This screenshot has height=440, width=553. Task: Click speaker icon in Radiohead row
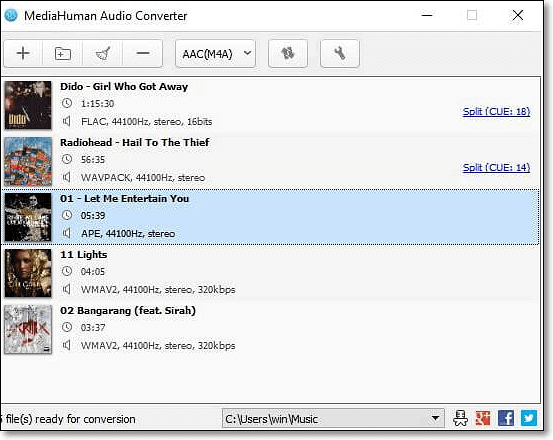[x=67, y=177]
